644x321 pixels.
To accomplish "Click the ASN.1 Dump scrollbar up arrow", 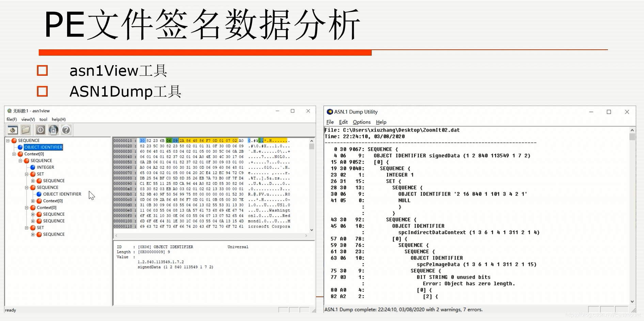I will tap(632, 130).
